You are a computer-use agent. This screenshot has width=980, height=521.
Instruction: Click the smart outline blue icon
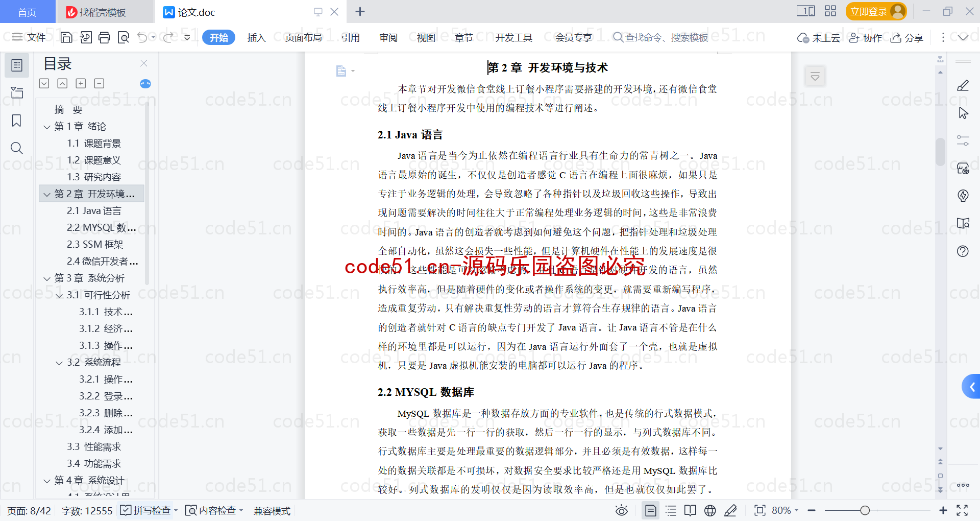(x=145, y=84)
